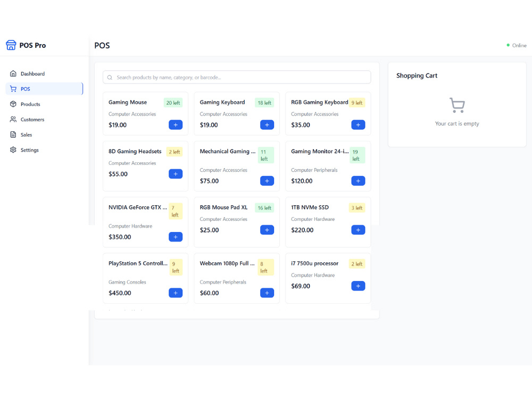Click 'Your cart is empty' message
This screenshot has height=399, width=532.
[457, 124]
